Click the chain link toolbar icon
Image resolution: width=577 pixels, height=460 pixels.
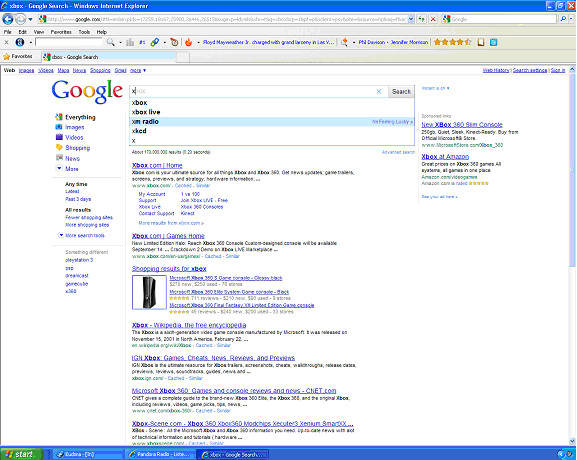tap(155, 42)
